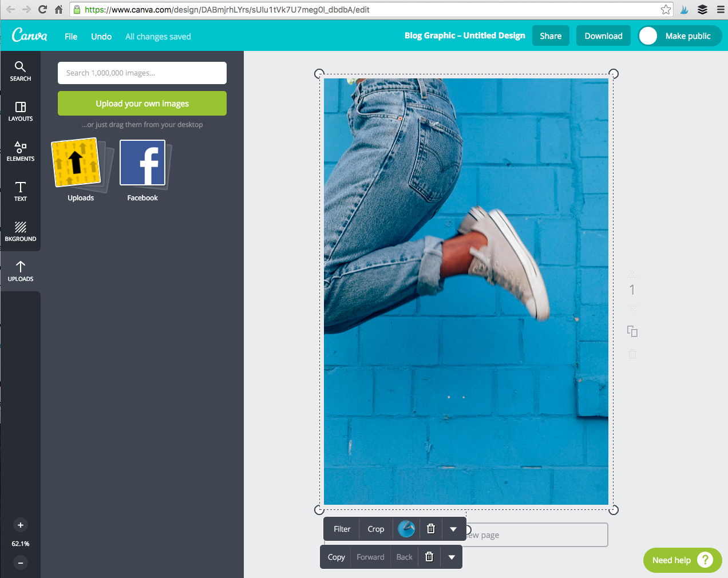Click the top-left rotate/resize handle of the image

click(319, 73)
